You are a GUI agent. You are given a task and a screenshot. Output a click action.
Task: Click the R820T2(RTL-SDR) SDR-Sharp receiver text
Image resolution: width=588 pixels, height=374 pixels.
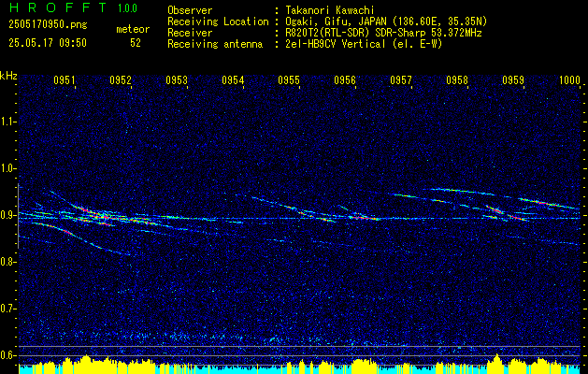383,33
